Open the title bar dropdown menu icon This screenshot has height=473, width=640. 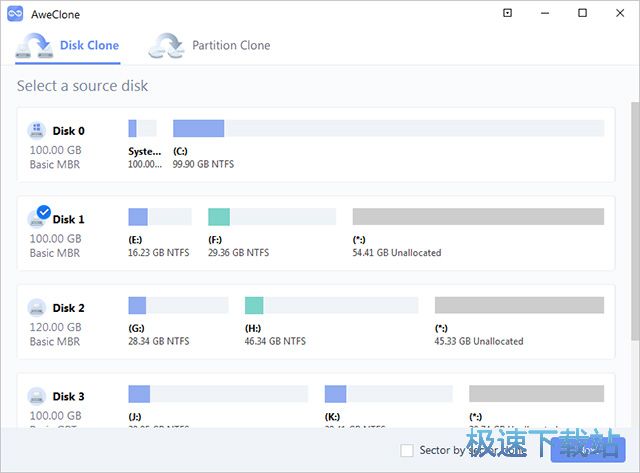pyautogui.click(x=507, y=13)
